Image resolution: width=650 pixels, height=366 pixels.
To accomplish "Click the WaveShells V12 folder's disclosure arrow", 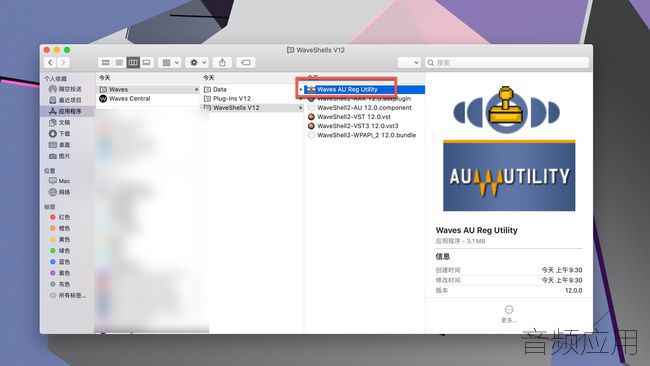I will 301,108.
